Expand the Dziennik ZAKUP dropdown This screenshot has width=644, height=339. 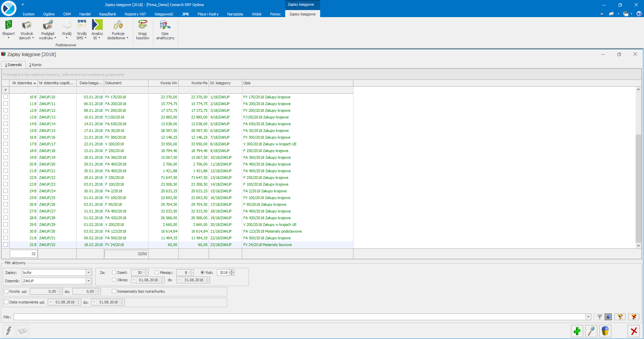pyautogui.click(x=89, y=281)
